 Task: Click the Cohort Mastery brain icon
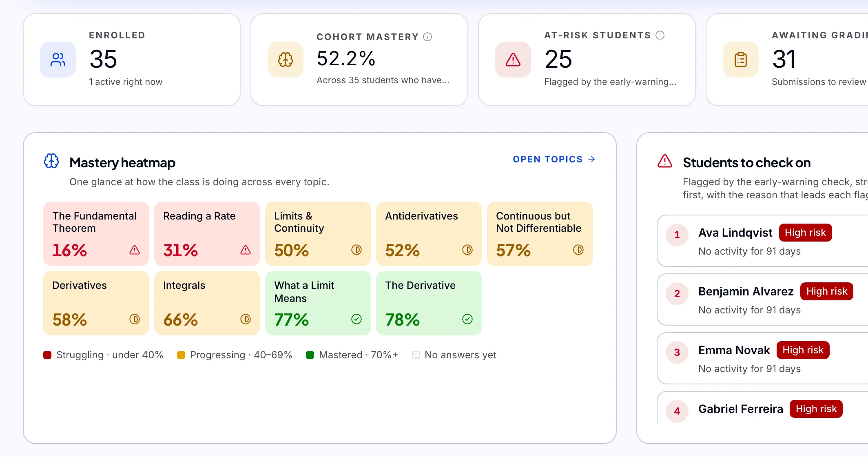coord(286,60)
